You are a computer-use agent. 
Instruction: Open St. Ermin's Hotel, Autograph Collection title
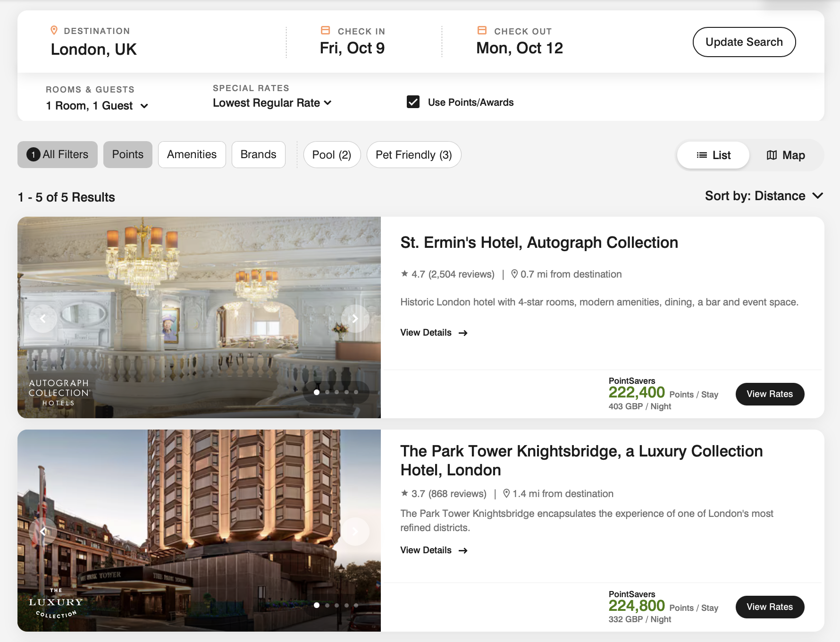point(539,243)
